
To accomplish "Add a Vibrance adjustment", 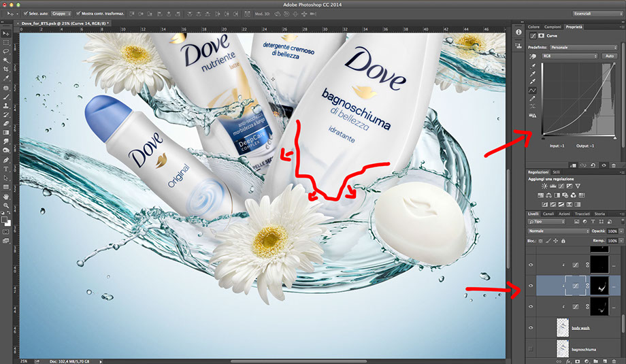I will tap(578, 186).
